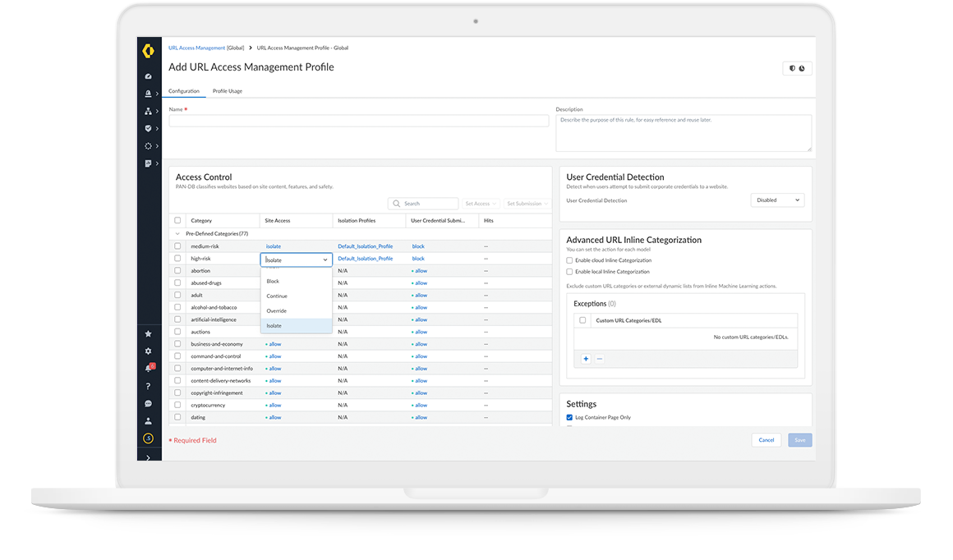The height and width of the screenshot is (560, 953).
Task: View notifications via the bell icon
Action: [x=148, y=369]
